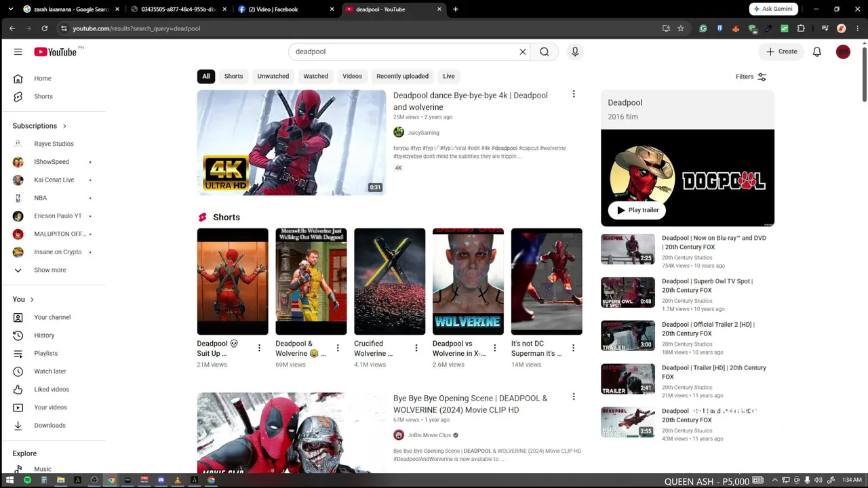868x488 pixels.
Task: Click the Ask Gemini button
Action: pyautogui.click(x=773, y=9)
